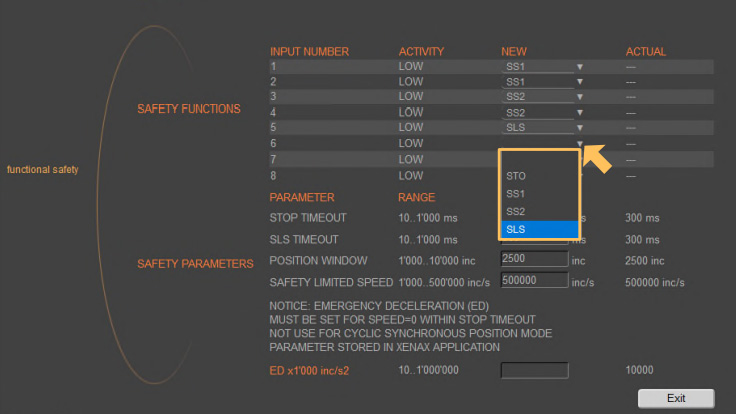The width and height of the screenshot is (736, 414).
Task: Focus the SAFETY LIMITED SPEED input field
Action: coord(533,282)
